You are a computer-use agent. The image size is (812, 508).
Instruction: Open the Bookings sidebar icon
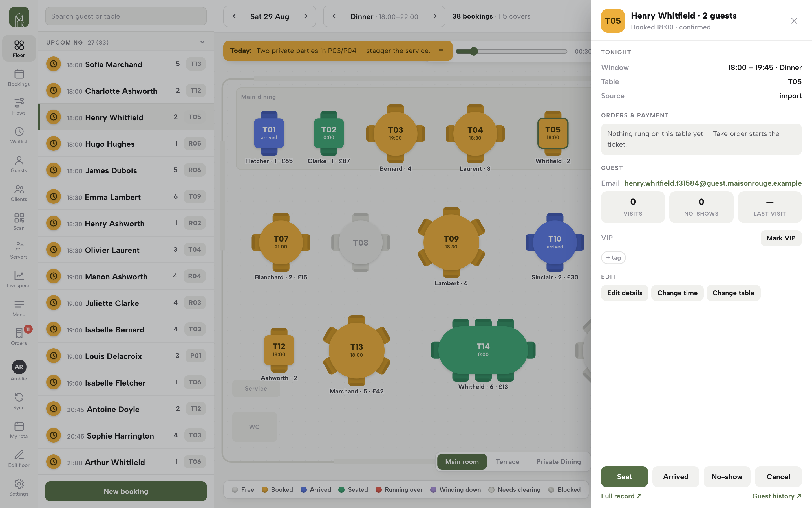(x=19, y=78)
